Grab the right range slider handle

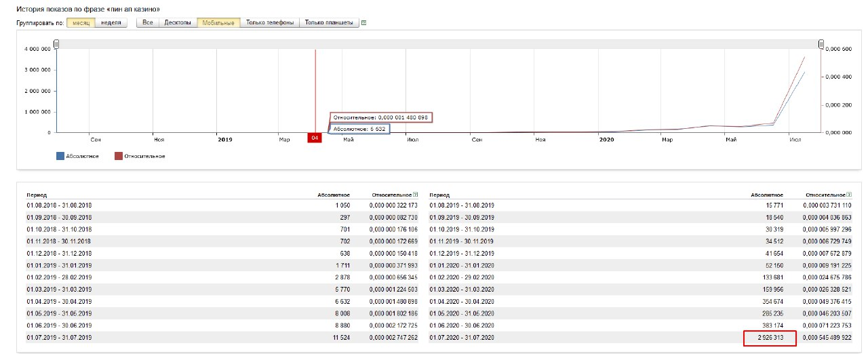pyautogui.click(x=821, y=44)
